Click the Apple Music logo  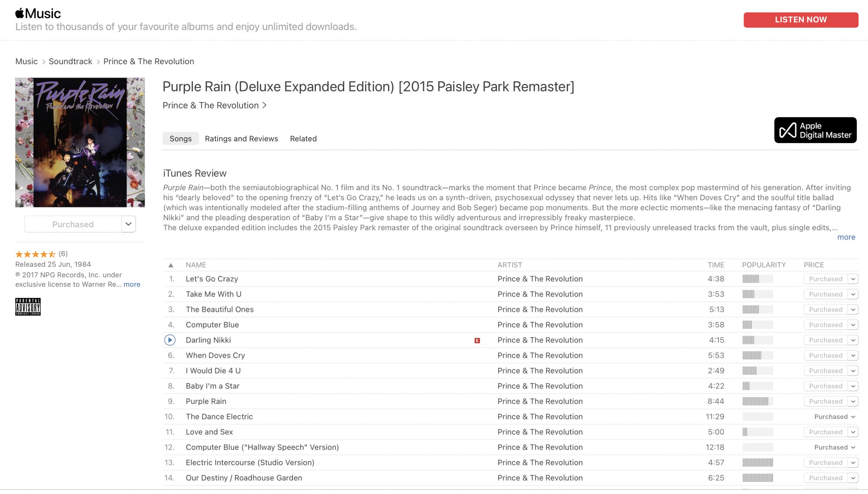click(38, 13)
